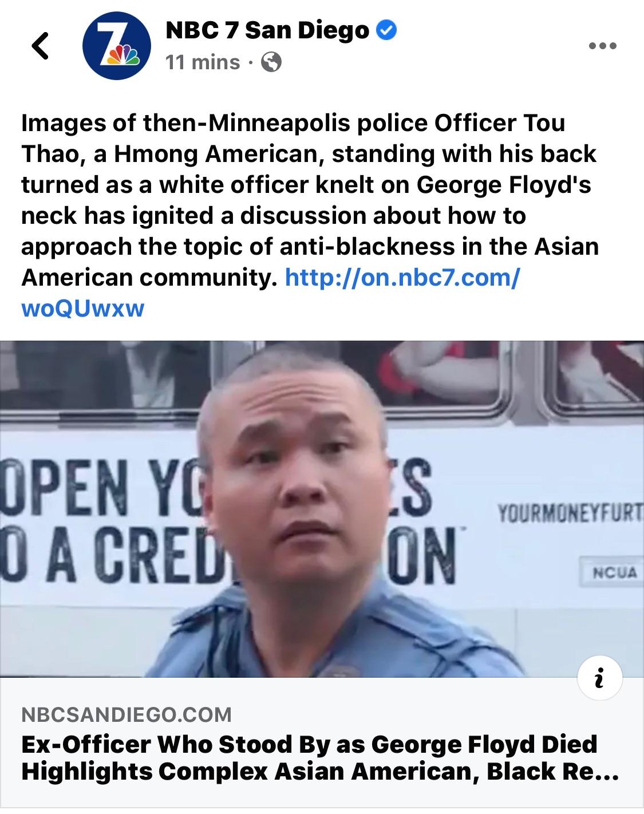Tap the 11 mins timestamp
Viewport: 644px width, 814px height.
tap(203, 62)
